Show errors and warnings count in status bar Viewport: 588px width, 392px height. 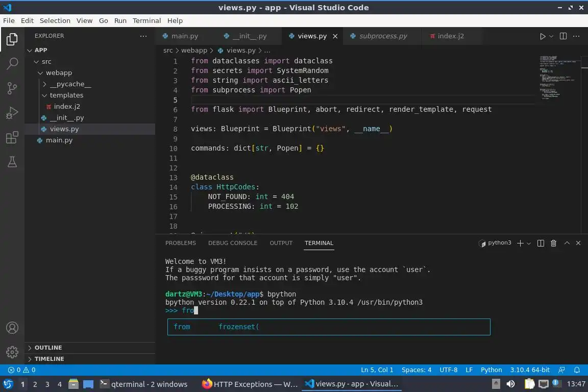22,370
